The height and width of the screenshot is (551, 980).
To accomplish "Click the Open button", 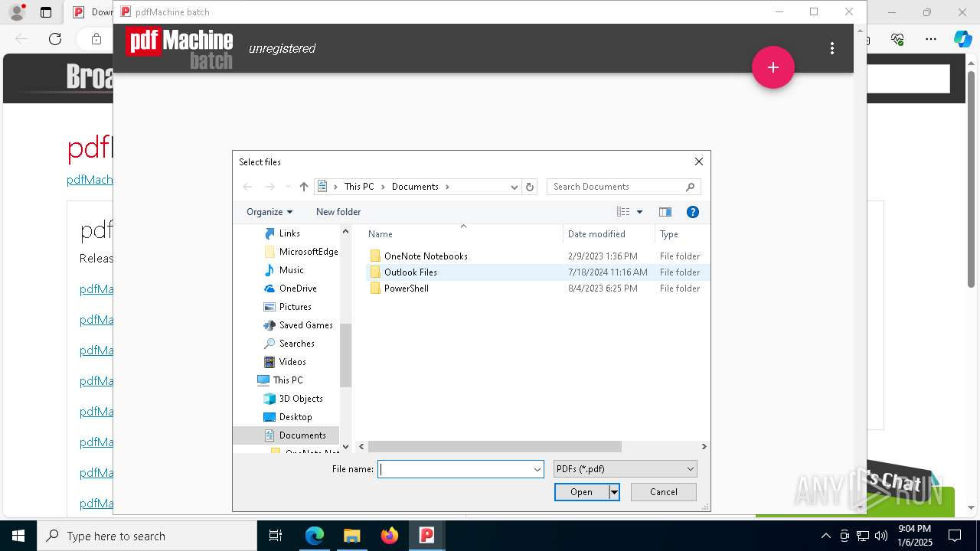I will pos(581,492).
